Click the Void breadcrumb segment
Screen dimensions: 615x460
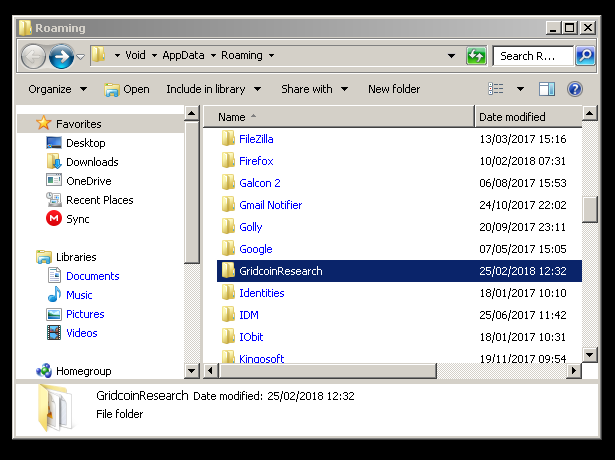click(x=135, y=55)
